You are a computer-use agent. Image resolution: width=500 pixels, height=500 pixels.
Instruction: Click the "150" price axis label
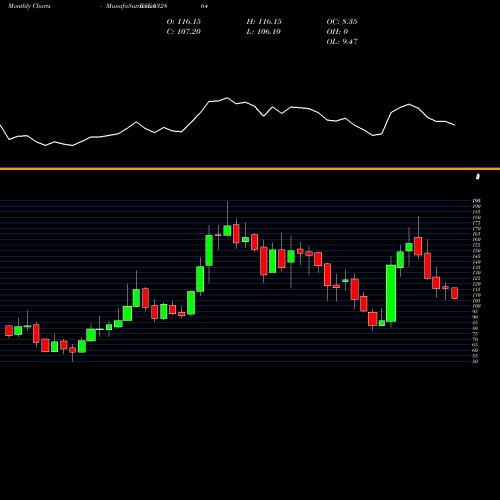477,251
